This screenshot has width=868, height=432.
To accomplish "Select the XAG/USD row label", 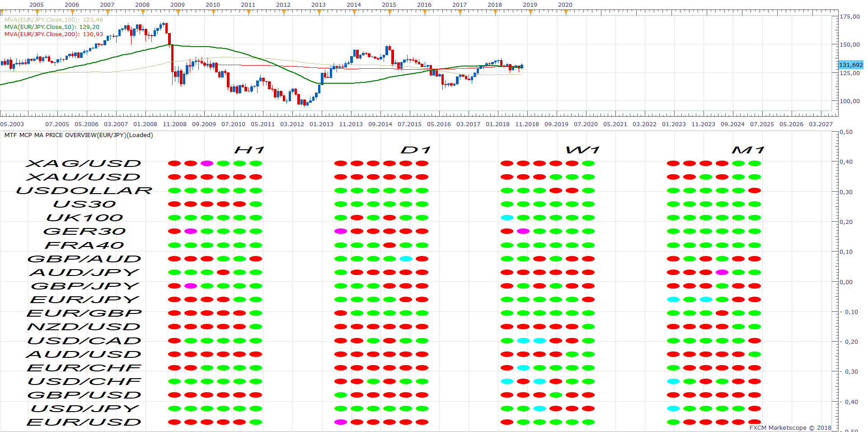I will pos(84,164).
